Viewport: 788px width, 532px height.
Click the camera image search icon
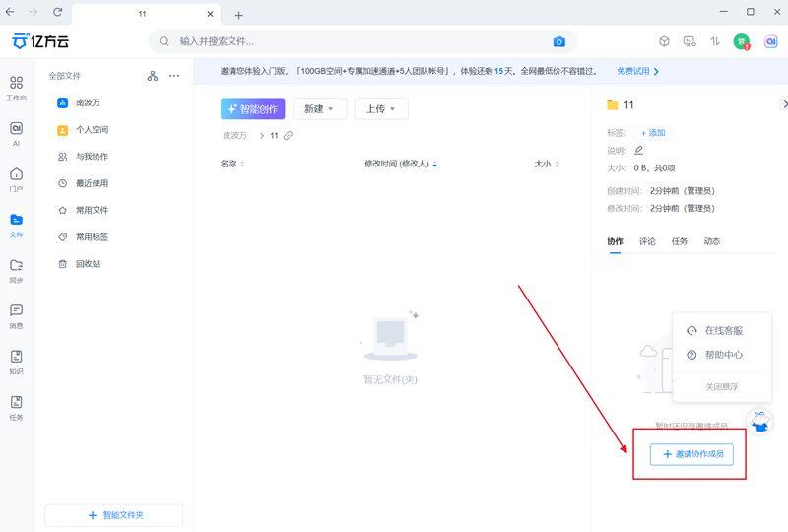coord(558,42)
